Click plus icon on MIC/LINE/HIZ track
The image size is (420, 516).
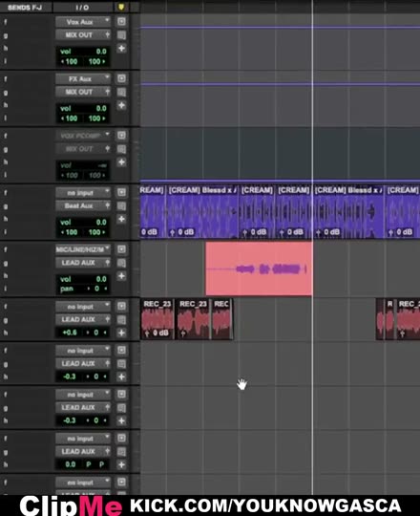click(x=121, y=276)
